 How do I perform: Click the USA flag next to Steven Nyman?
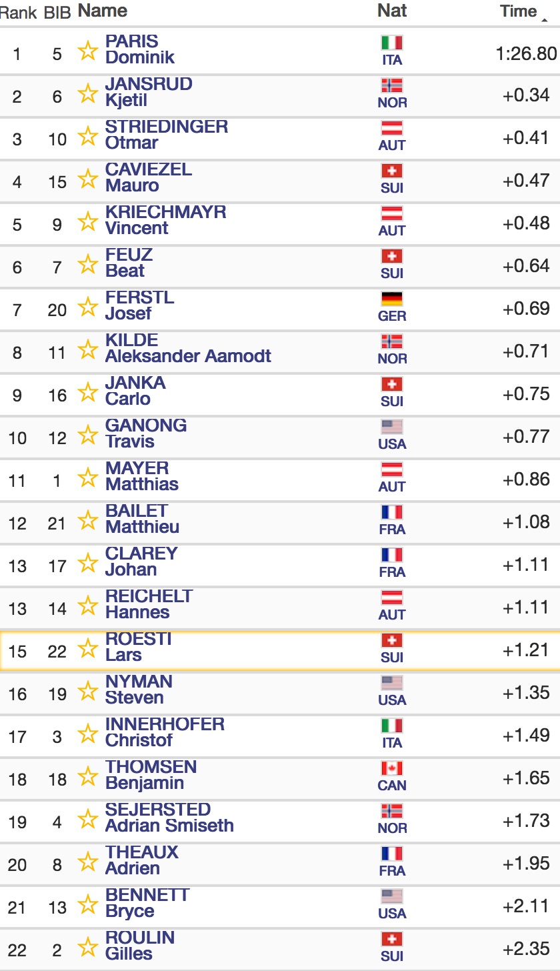tap(392, 683)
